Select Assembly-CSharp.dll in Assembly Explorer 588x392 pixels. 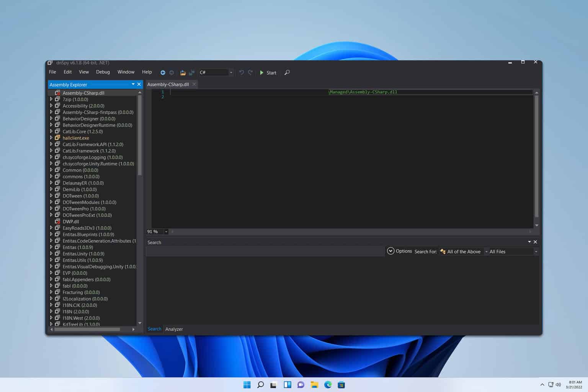click(x=83, y=93)
